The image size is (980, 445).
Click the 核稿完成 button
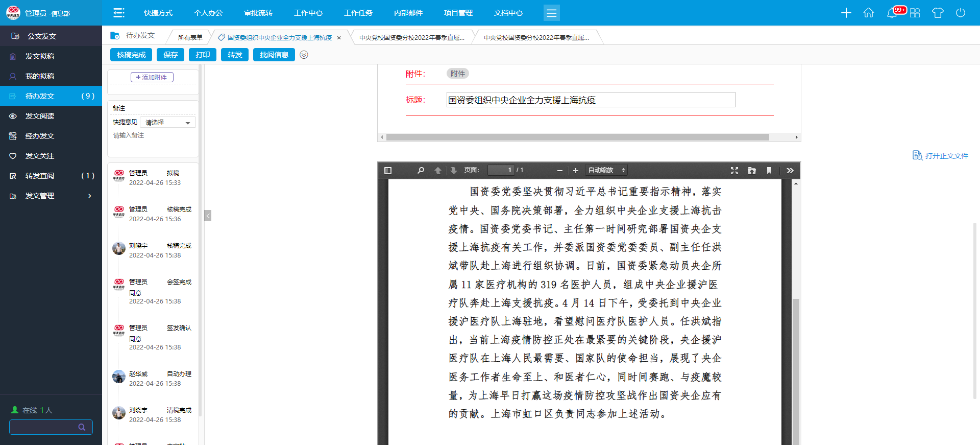point(131,55)
